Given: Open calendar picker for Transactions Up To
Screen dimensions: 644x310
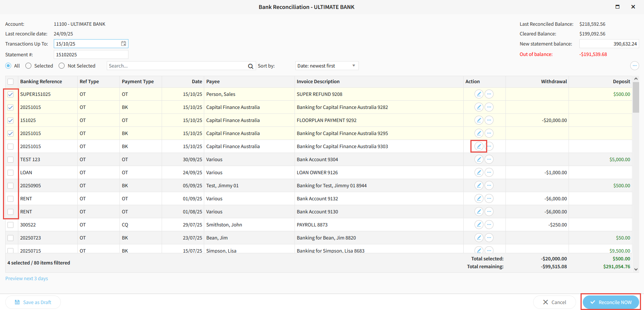Looking at the screenshot, I should [x=124, y=44].
